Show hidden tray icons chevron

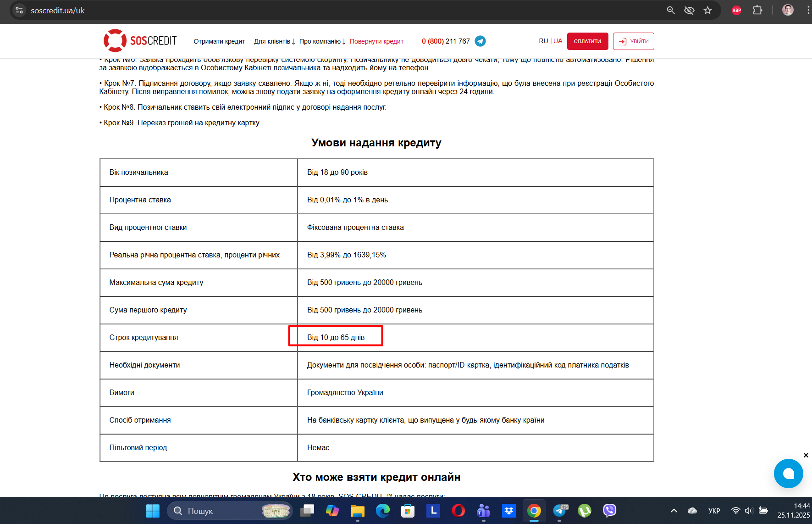(674, 511)
